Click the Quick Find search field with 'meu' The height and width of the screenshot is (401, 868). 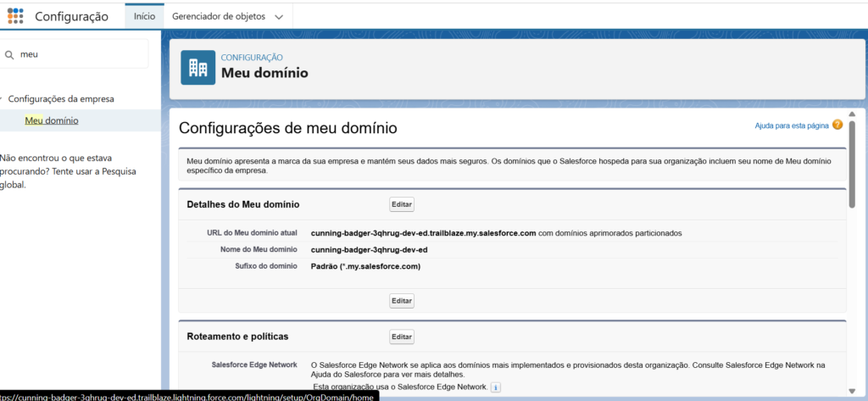tap(75, 53)
